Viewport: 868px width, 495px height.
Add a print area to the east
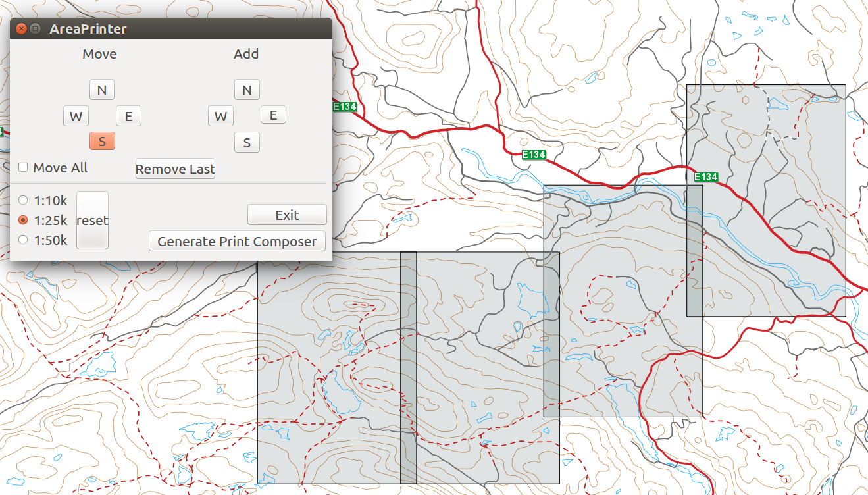click(273, 116)
